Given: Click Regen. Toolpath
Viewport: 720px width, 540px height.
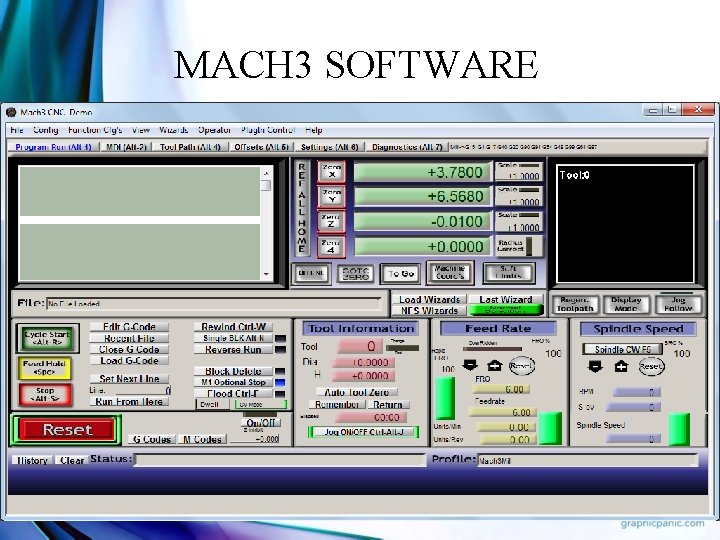Looking at the screenshot, I should 574,304.
